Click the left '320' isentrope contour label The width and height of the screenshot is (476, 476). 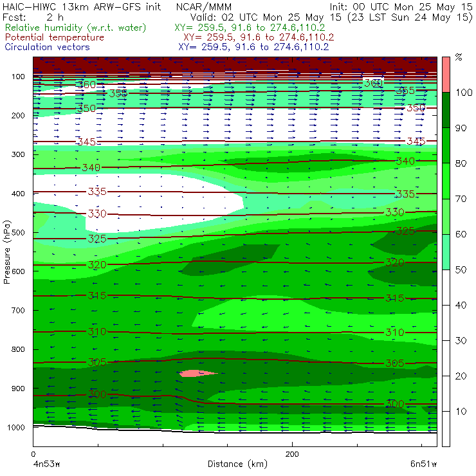click(x=97, y=265)
